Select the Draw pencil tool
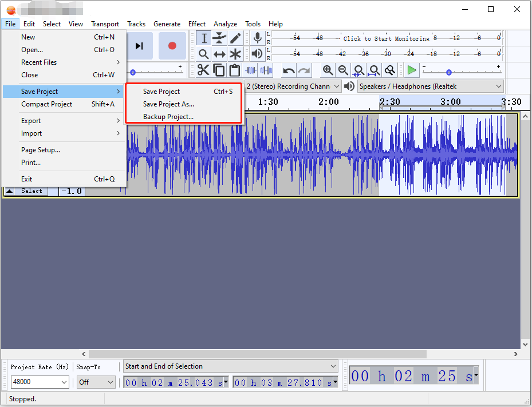532x407 pixels. click(x=235, y=38)
